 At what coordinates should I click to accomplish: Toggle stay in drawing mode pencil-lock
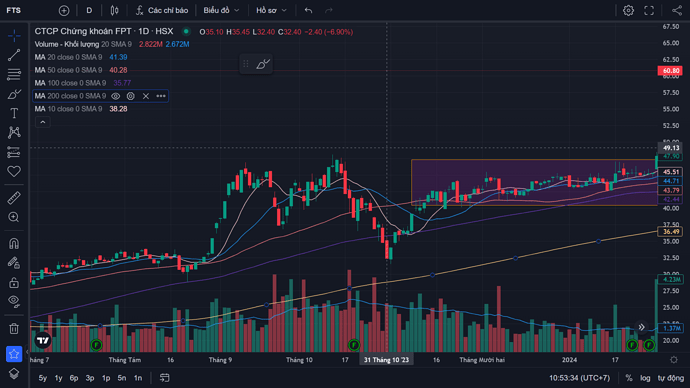pyautogui.click(x=14, y=263)
